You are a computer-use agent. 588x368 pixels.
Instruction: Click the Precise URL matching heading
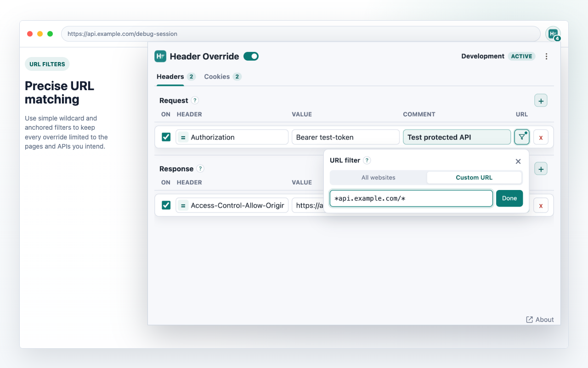pos(59,92)
